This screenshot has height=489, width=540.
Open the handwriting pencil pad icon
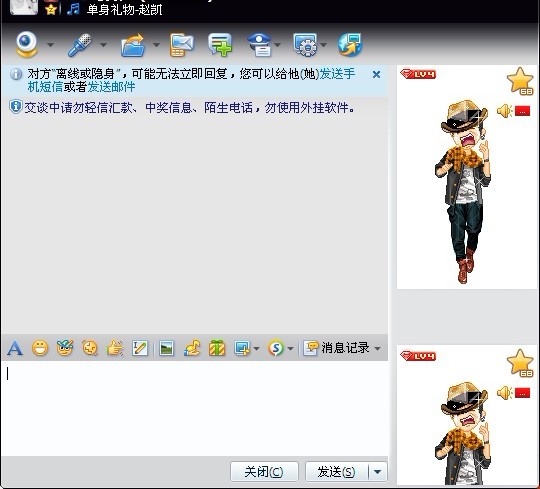pyautogui.click(x=140, y=348)
